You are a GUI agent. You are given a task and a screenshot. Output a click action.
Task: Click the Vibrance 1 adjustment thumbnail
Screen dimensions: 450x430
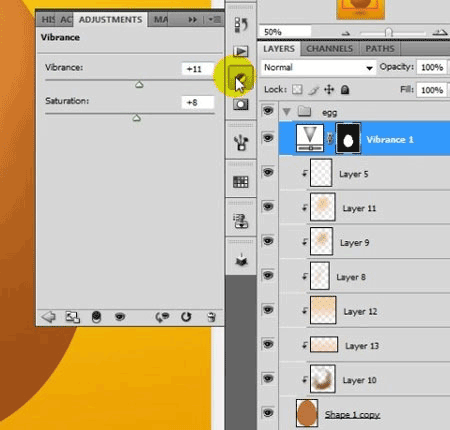point(310,138)
